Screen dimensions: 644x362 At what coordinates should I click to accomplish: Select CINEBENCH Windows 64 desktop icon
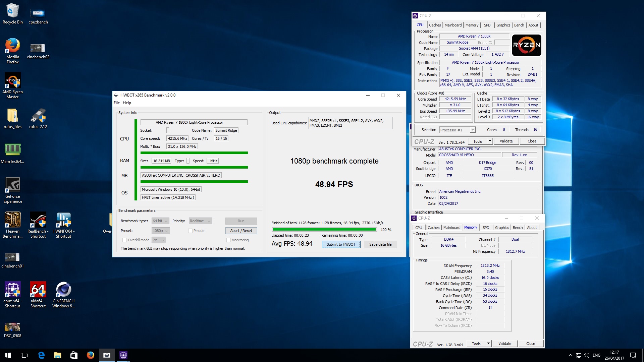(x=63, y=295)
